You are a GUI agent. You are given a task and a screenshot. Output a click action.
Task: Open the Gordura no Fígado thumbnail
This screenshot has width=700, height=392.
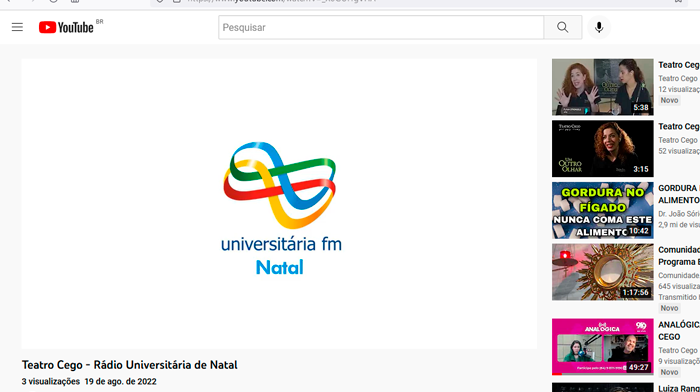[x=602, y=210]
